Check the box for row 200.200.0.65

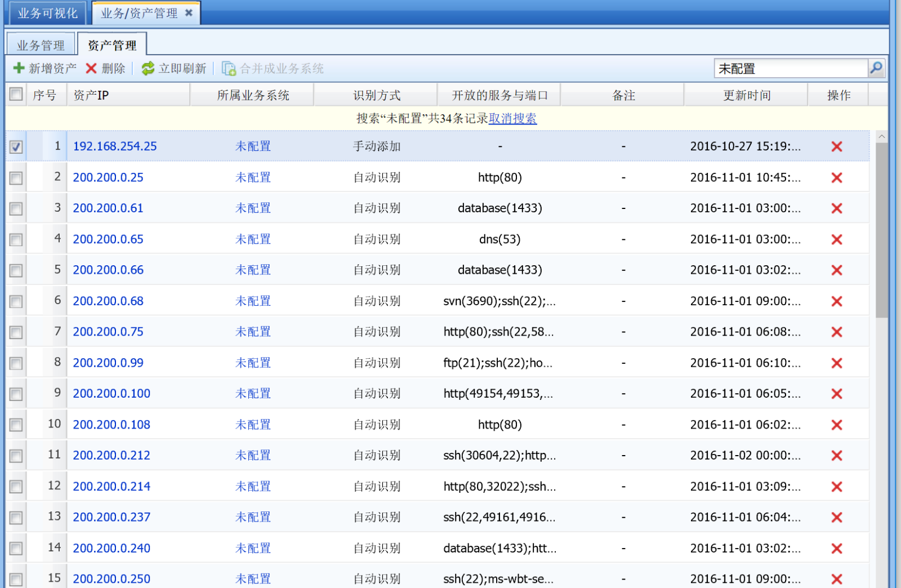(16, 240)
